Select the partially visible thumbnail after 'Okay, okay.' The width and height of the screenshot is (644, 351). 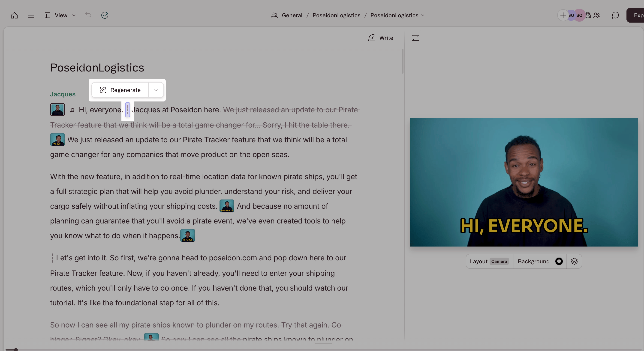click(x=151, y=337)
